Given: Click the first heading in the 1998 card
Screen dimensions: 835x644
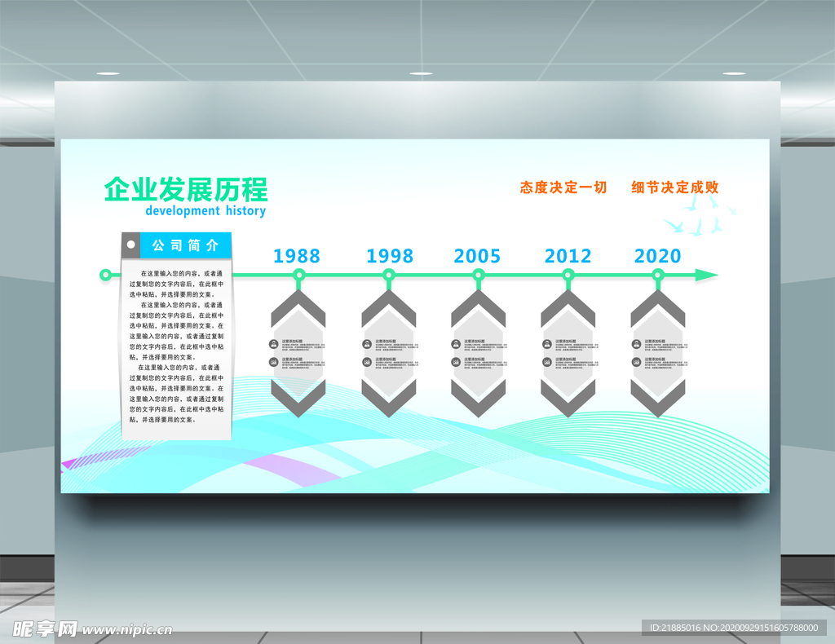Looking at the screenshot, I should pyautogui.click(x=386, y=342).
